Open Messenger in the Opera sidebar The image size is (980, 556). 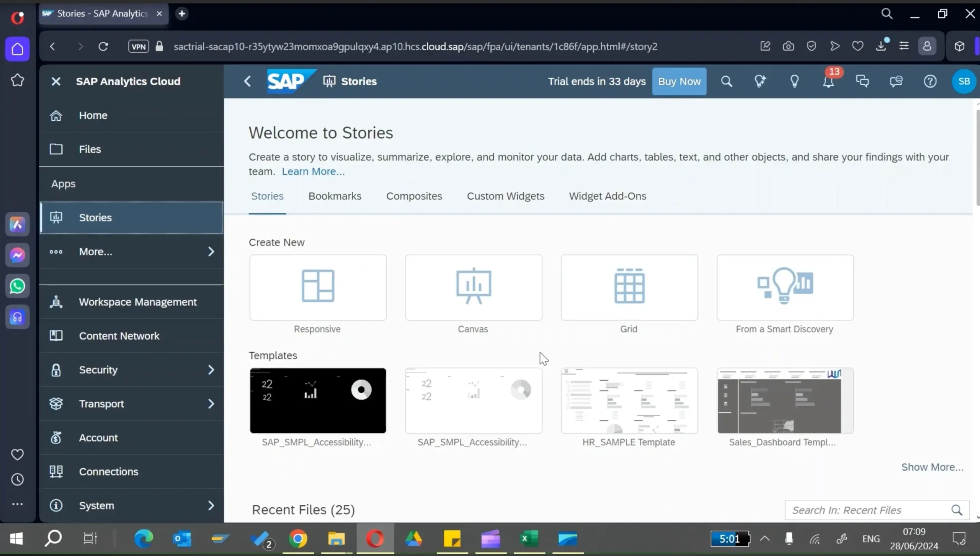point(17,255)
